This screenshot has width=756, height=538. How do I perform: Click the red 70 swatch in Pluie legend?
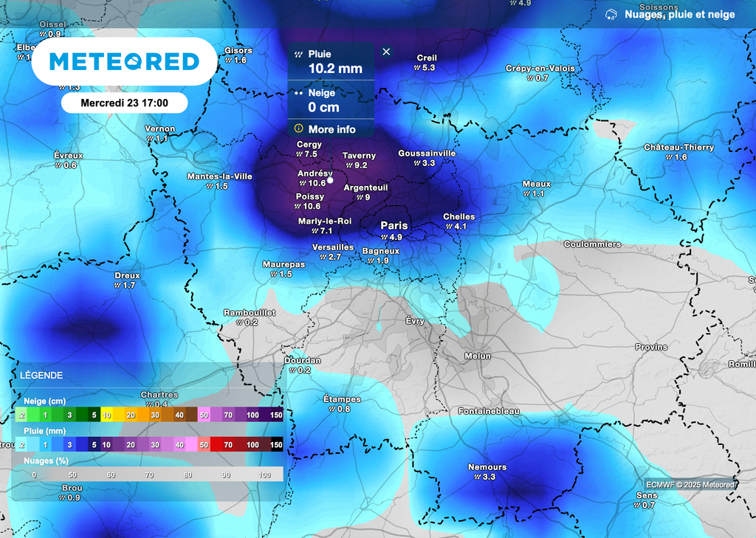coord(227,445)
